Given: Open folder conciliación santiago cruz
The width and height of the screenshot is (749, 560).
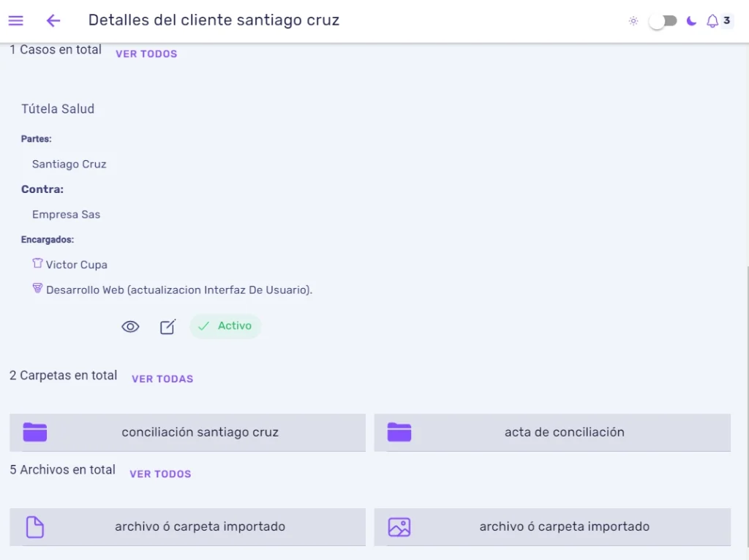Looking at the screenshot, I should [x=188, y=433].
